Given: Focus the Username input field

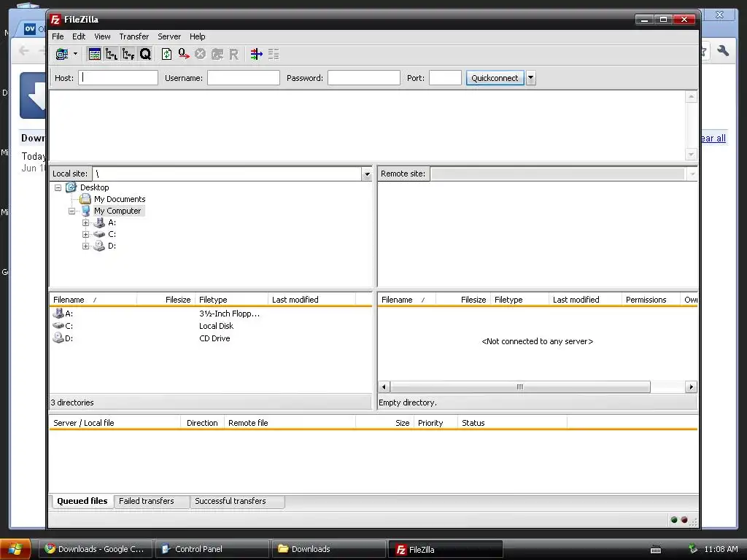Looking at the screenshot, I should [x=244, y=77].
